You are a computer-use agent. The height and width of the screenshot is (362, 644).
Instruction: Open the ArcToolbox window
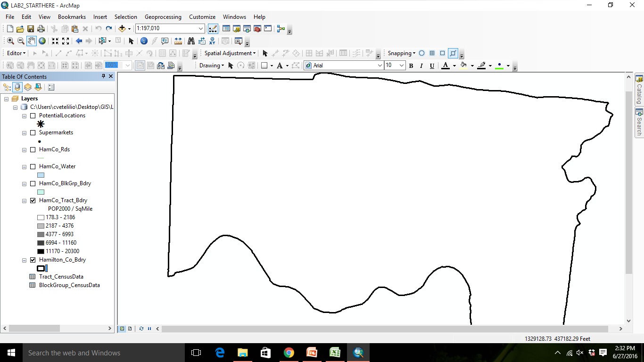[x=257, y=29]
